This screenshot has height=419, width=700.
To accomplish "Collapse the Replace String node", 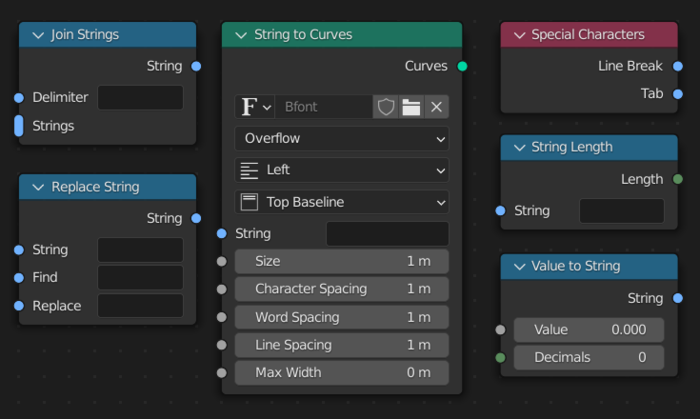I will point(38,187).
